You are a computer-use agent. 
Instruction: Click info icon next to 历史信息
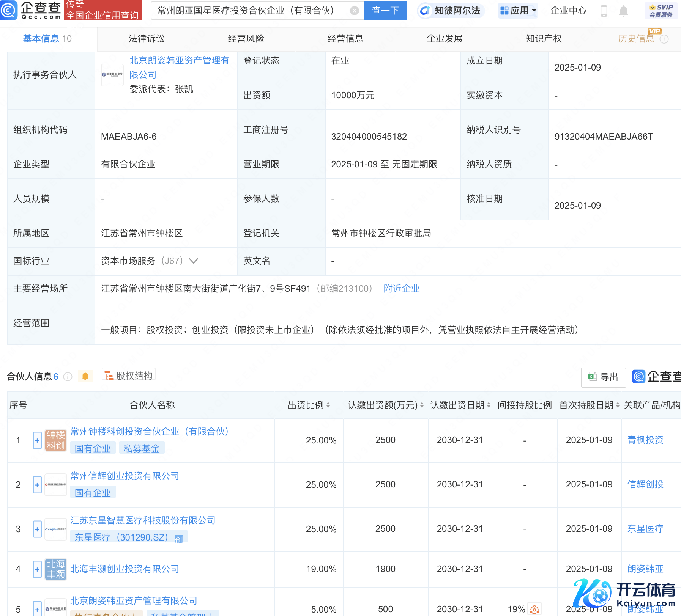(664, 39)
